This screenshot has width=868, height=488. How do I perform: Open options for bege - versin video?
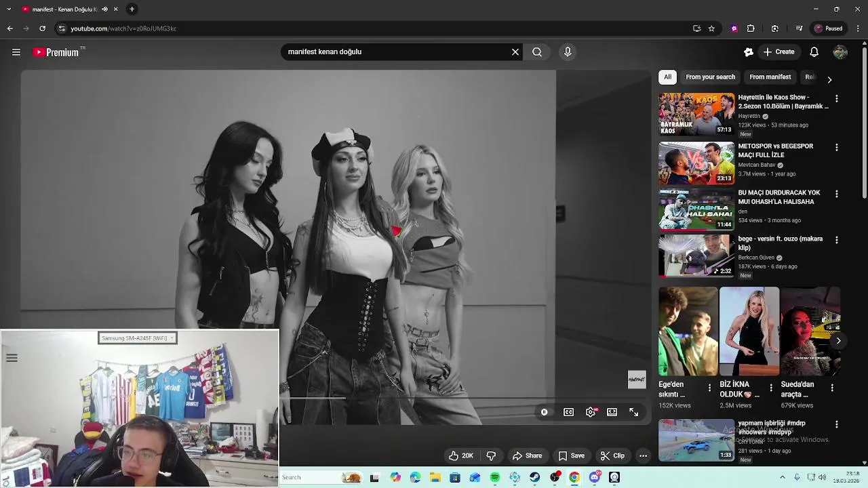[836, 240]
